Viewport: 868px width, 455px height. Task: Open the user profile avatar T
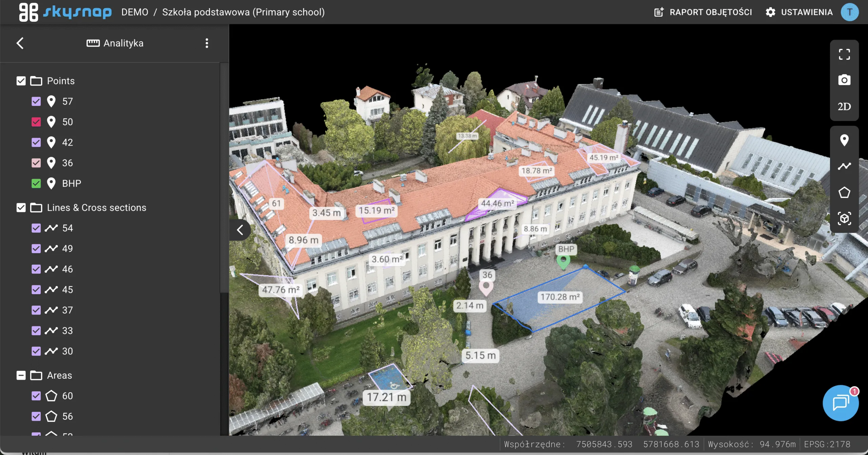(x=849, y=12)
